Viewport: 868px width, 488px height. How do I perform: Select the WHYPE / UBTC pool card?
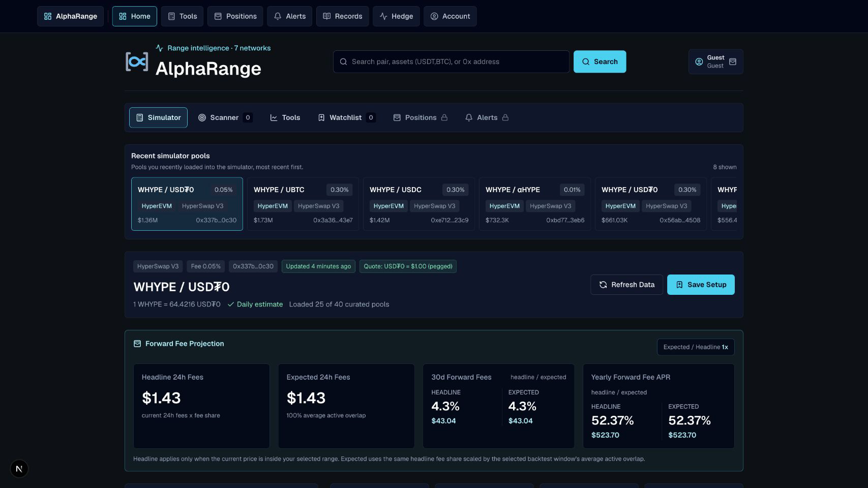tap(303, 204)
